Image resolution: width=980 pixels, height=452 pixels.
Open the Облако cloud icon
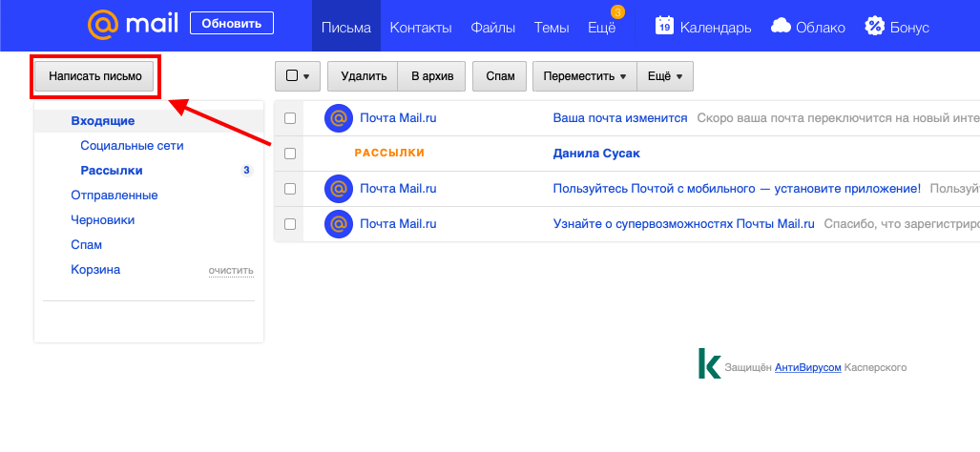pos(782,26)
